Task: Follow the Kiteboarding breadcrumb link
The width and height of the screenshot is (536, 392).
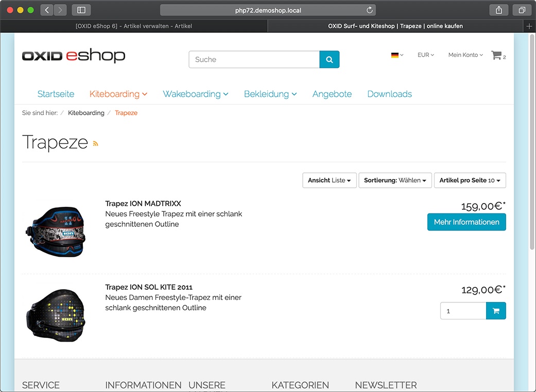Action: click(86, 113)
